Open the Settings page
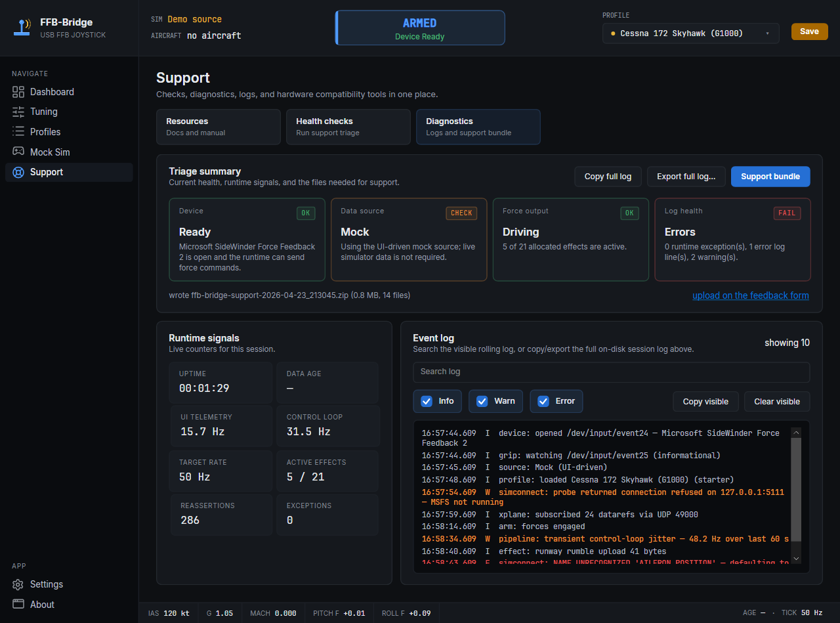This screenshot has height=623, width=840. pyautogui.click(x=69, y=584)
